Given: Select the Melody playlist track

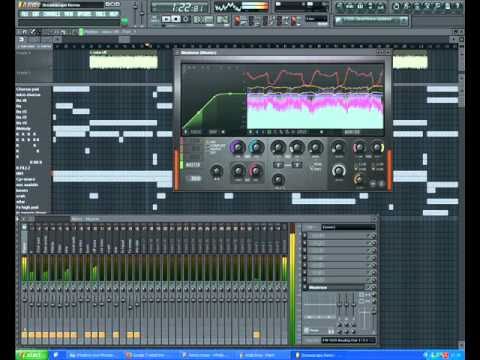Looking at the screenshot, I should pos(23,128).
